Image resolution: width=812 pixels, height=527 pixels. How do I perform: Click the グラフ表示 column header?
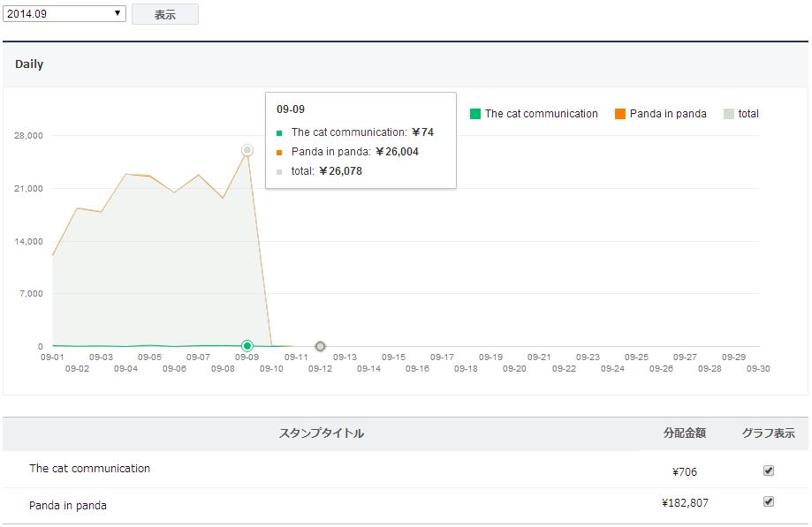click(x=769, y=433)
